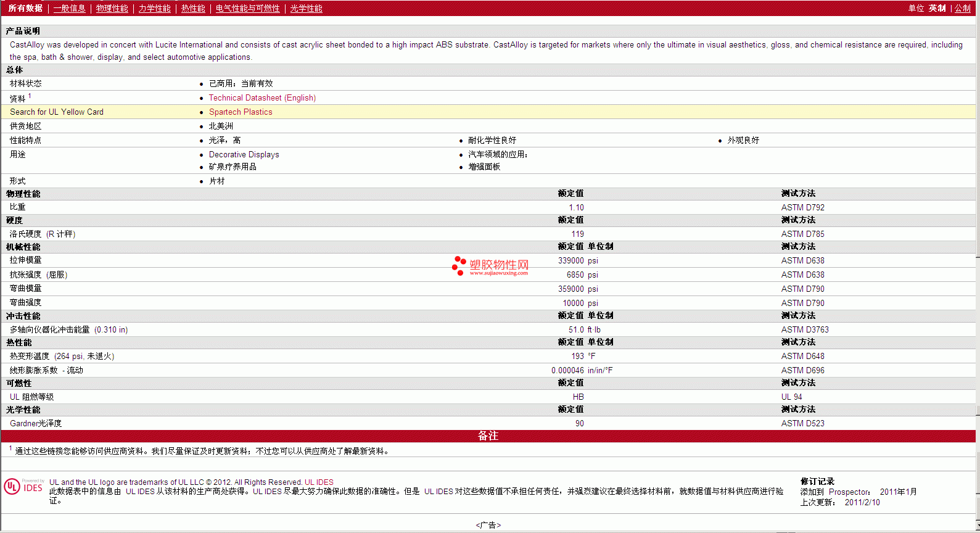Select 英制 unit system
980x533 pixels.
(x=937, y=8)
